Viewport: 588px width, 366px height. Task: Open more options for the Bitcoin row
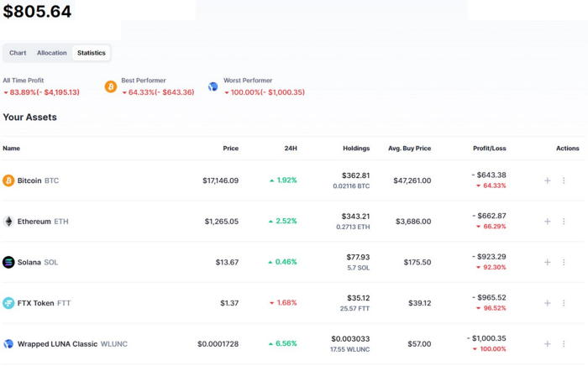tap(564, 180)
